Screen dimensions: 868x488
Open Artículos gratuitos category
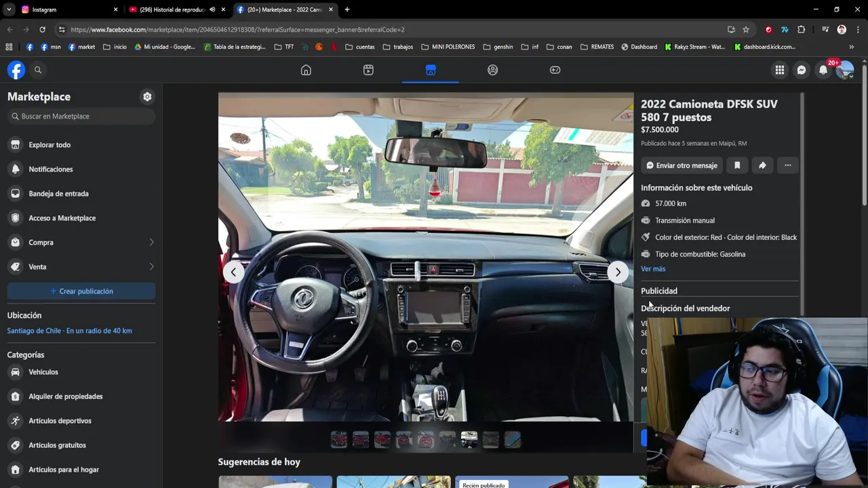81,445
